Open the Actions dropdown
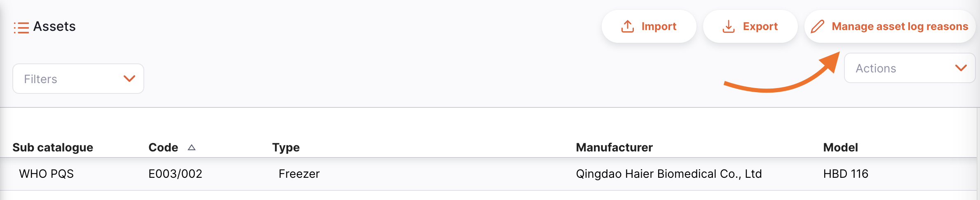The height and width of the screenshot is (200, 980). point(909,68)
